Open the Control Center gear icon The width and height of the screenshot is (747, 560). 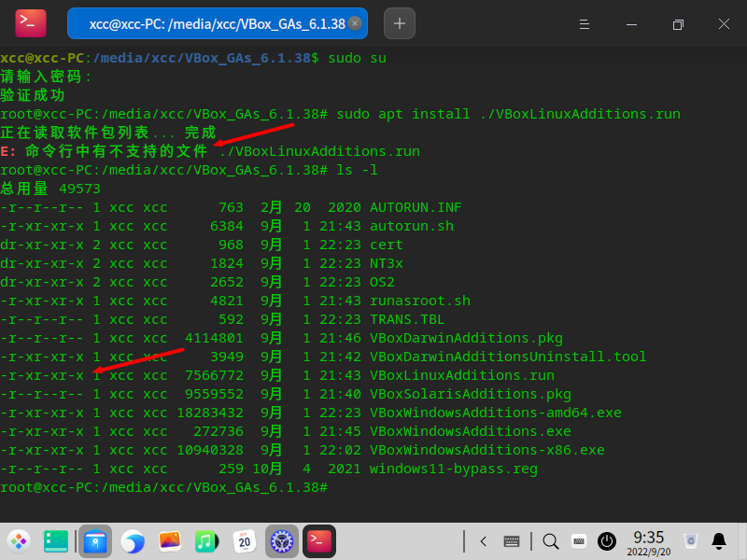pyautogui.click(x=282, y=541)
